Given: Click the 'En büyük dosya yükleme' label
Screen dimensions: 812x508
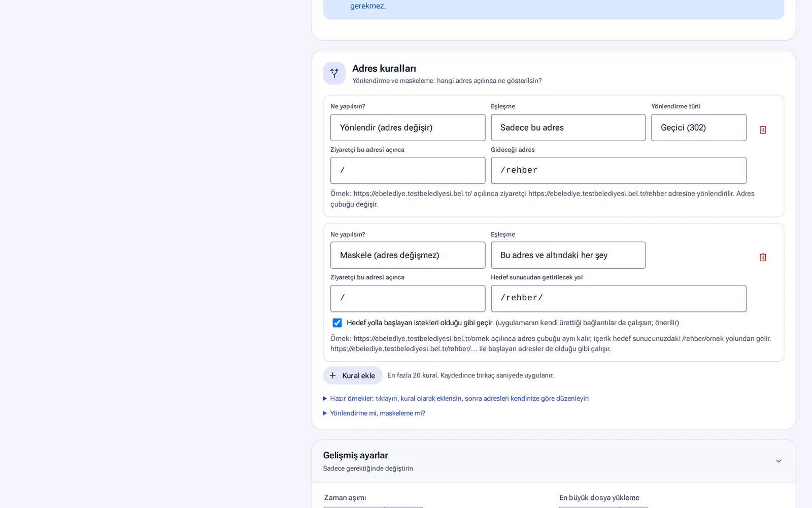Looking at the screenshot, I should [599, 498].
